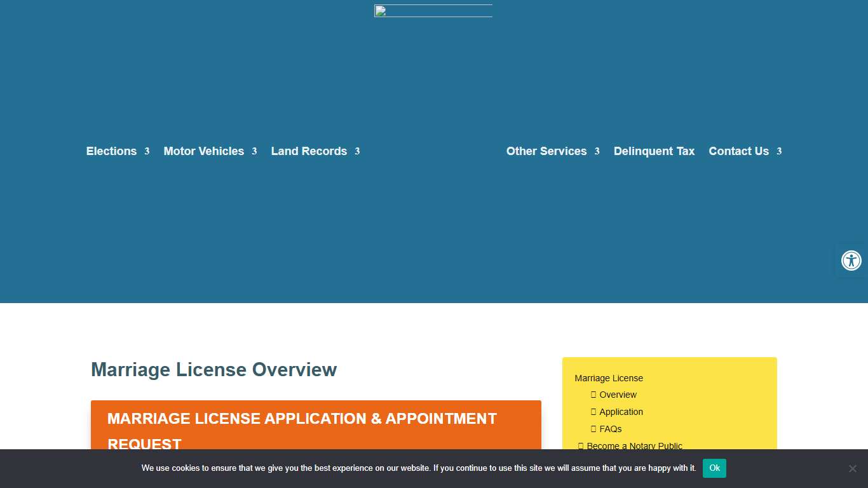This screenshot has height=488, width=868.
Task: Click the bullet icon beside Overview
Action: coord(593,395)
